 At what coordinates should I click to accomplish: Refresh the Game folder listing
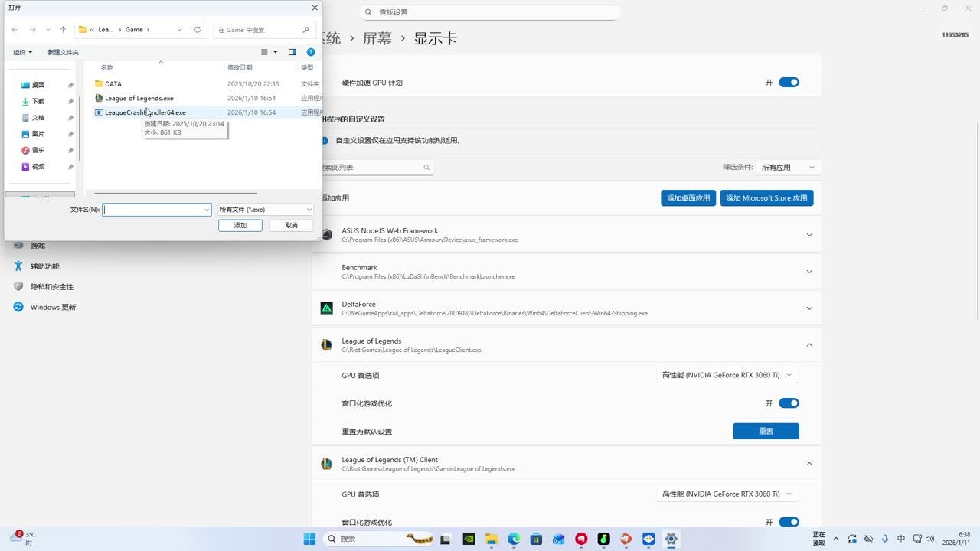pyautogui.click(x=198, y=30)
